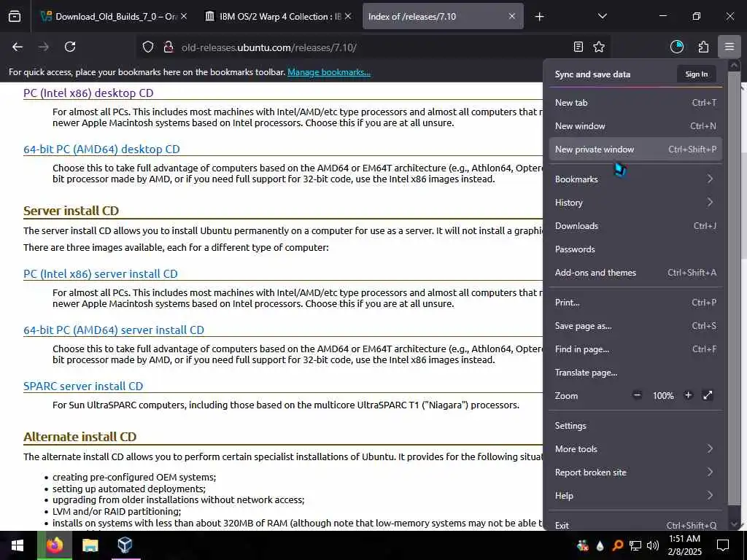Open SPARC server install CD link
Viewport: 747px width, 560px height.
[83, 386]
